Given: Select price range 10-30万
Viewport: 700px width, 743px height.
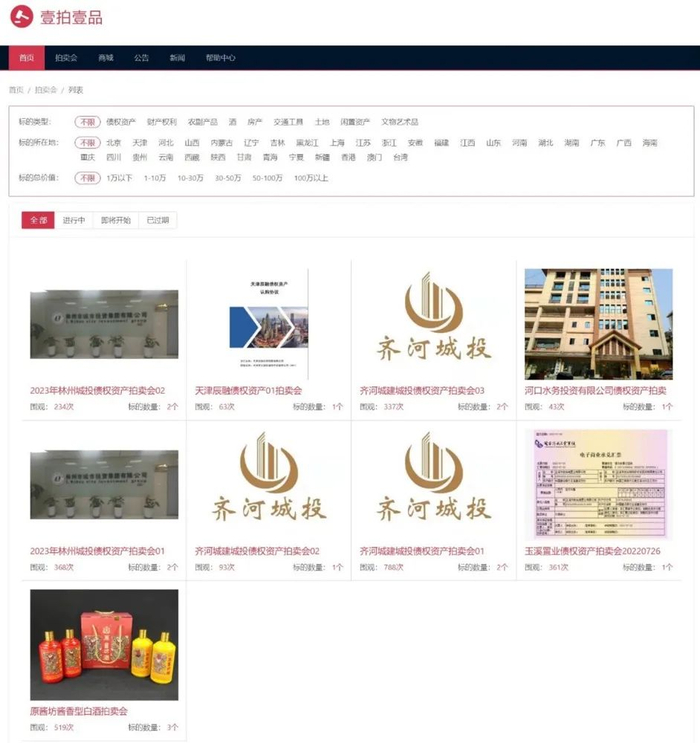Looking at the screenshot, I should tap(191, 178).
